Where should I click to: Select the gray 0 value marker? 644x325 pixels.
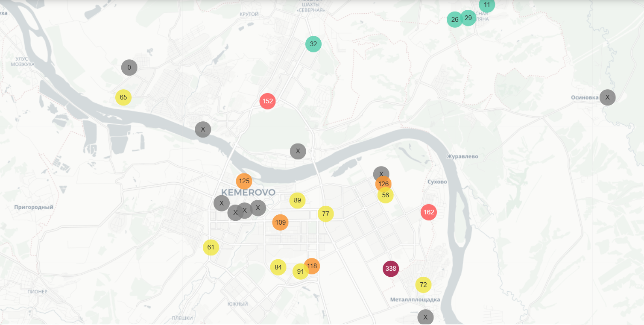[x=129, y=67]
